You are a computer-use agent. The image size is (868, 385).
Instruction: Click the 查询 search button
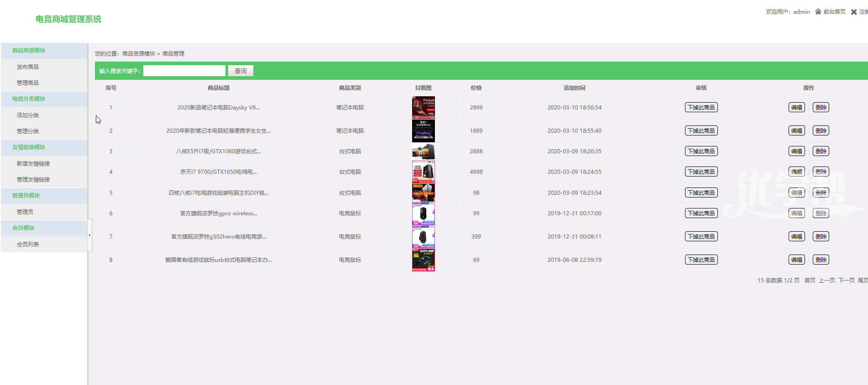(x=241, y=71)
